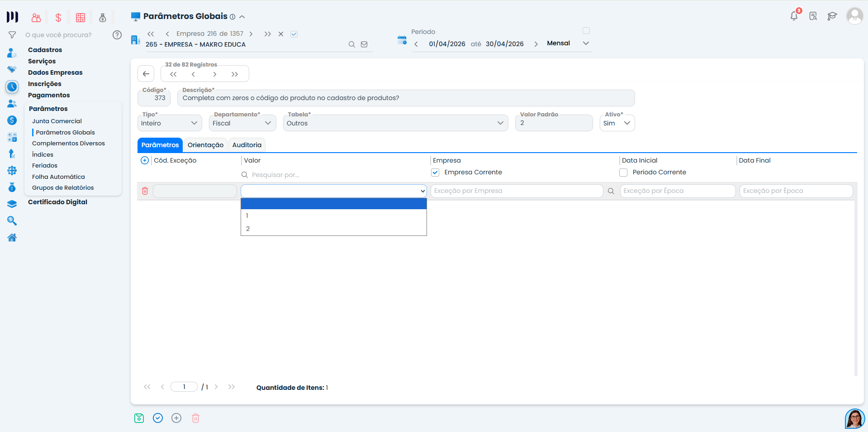
Task: Open the Tipo Inteiro dropdown
Action: point(170,123)
